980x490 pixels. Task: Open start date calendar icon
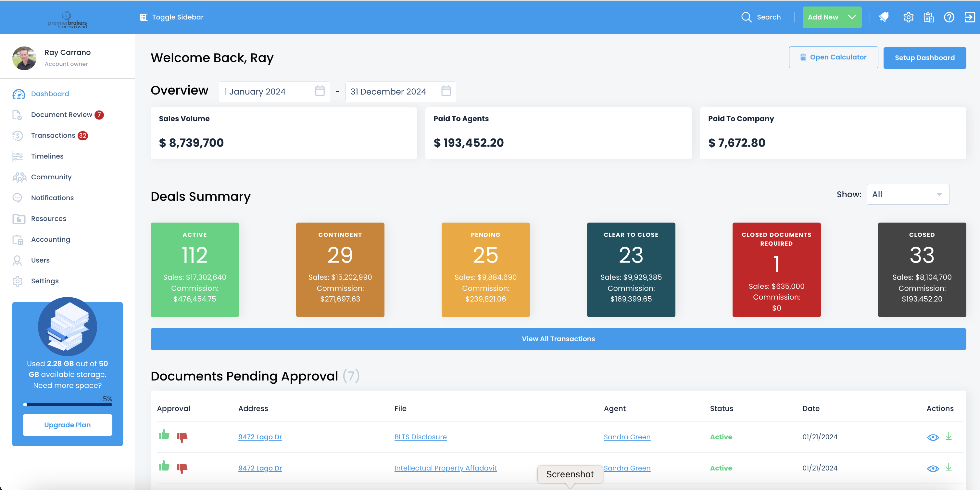[x=320, y=91]
